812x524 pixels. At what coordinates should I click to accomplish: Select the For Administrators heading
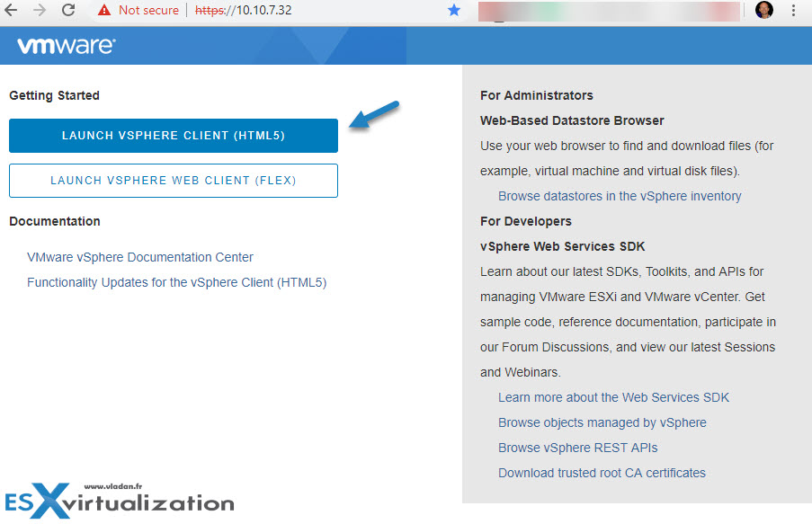tap(537, 96)
